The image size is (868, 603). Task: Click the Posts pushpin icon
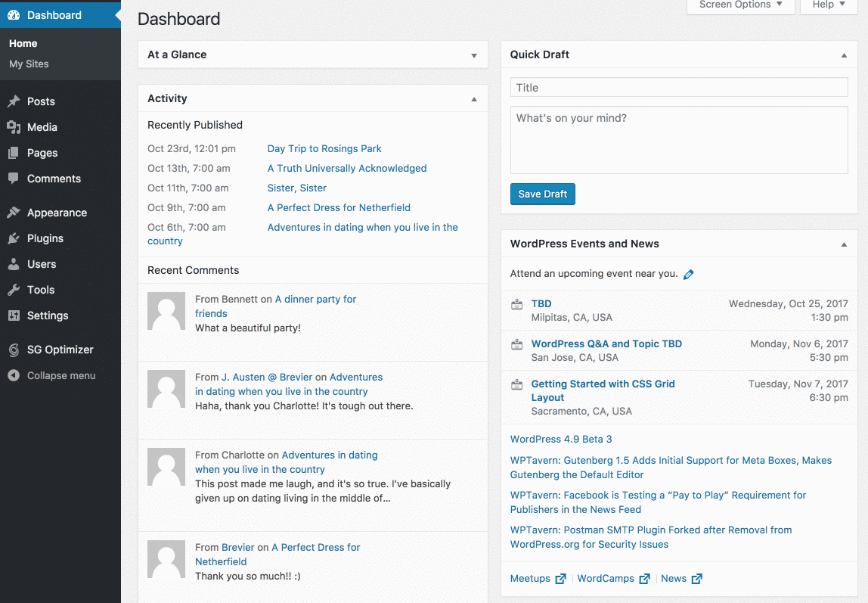tap(14, 101)
